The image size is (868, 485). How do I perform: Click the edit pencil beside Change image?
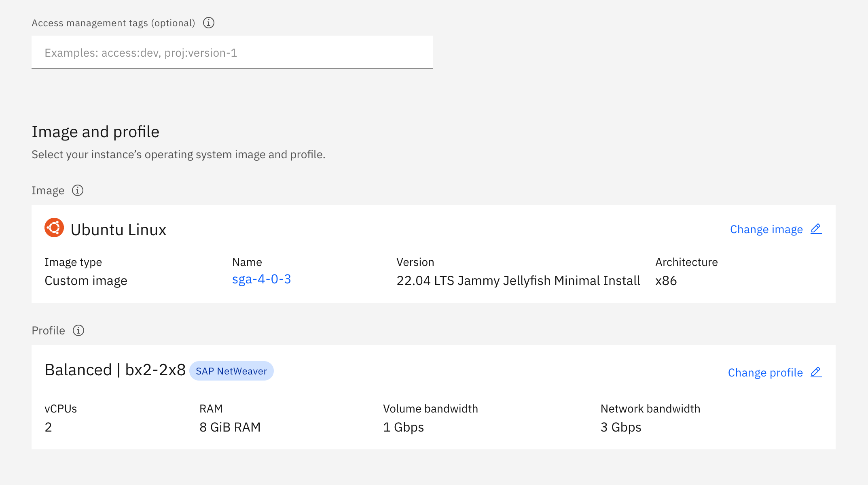tap(816, 229)
